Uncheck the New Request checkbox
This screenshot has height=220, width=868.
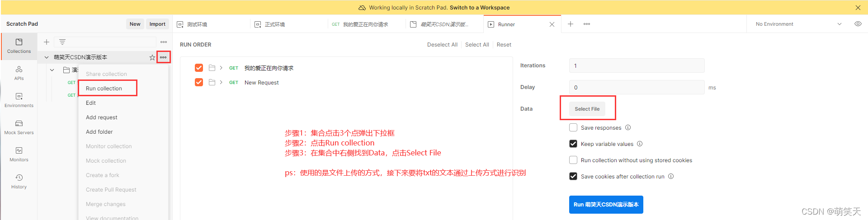point(199,82)
